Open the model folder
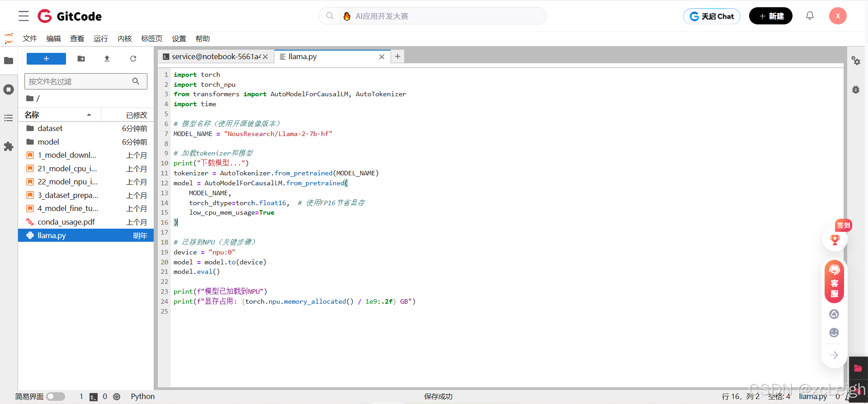The image size is (868, 404). [x=86, y=142]
